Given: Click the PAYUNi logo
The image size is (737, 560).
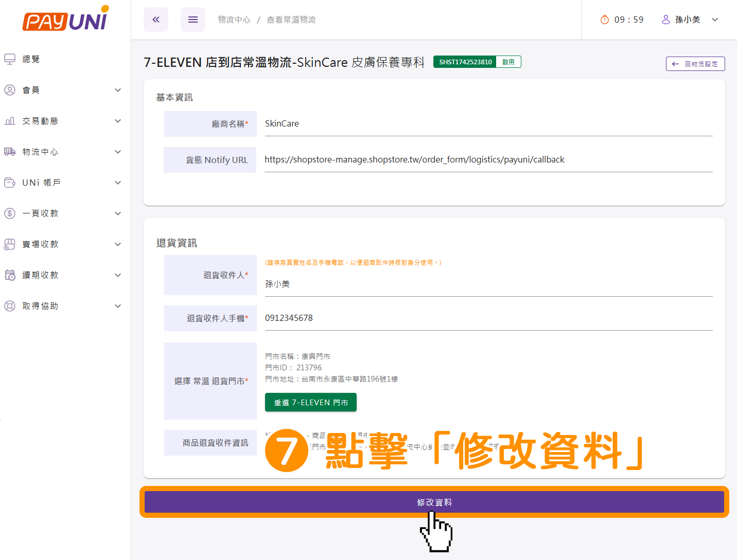Looking at the screenshot, I should click(x=65, y=19).
